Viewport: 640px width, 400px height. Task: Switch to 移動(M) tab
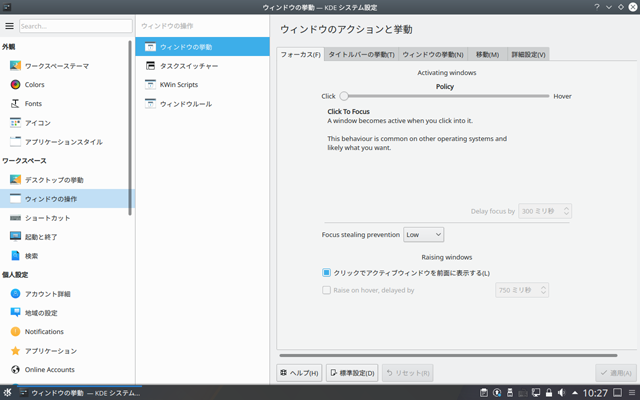487,54
